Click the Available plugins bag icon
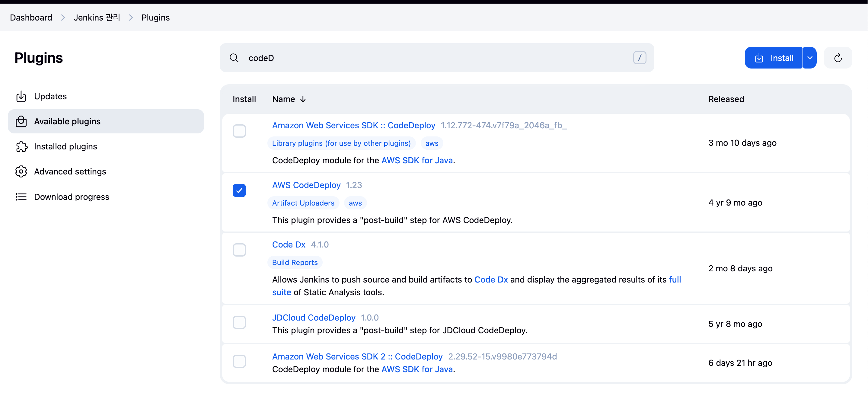Viewport: 868px width, 393px height. pos(21,121)
